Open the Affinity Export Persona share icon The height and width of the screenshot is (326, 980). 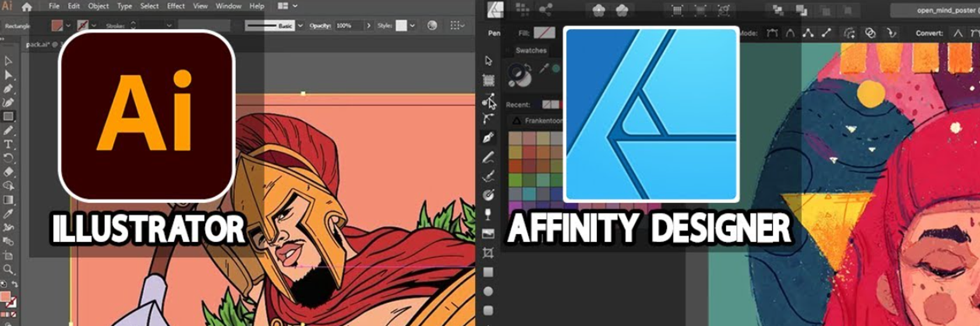545,8
